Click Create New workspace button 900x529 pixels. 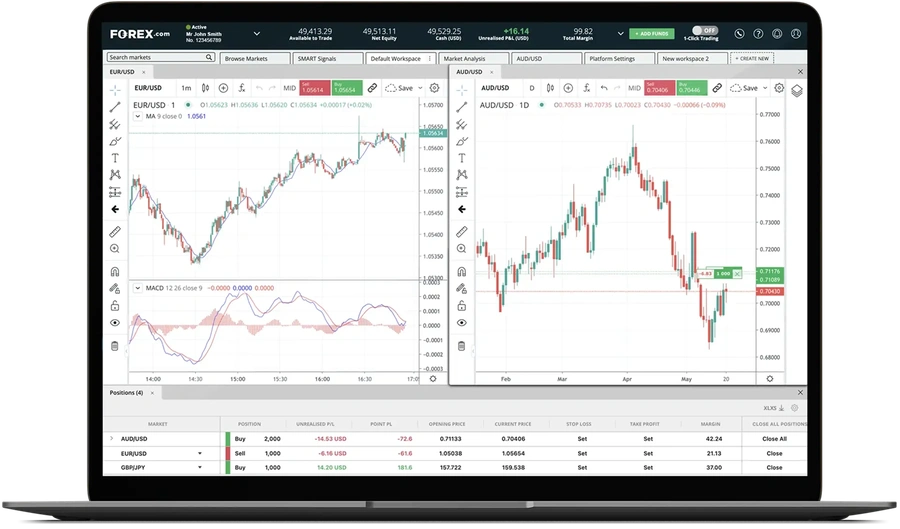point(752,59)
